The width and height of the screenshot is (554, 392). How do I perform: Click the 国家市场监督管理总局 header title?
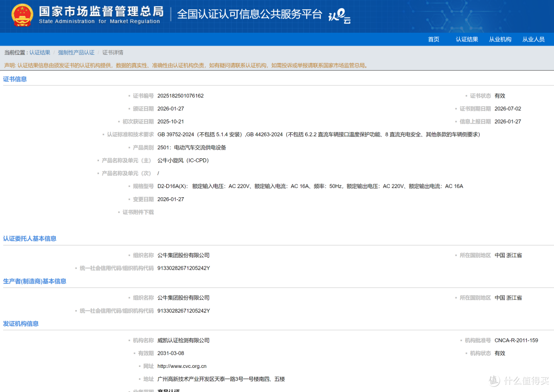click(x=101, y=11)
